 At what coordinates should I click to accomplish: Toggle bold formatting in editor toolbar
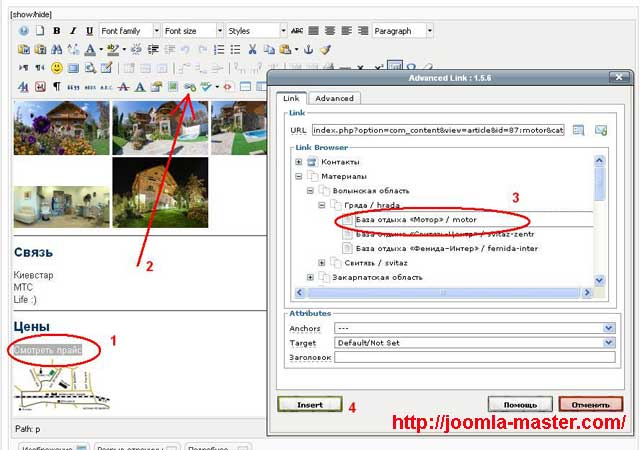click(57, 31)
